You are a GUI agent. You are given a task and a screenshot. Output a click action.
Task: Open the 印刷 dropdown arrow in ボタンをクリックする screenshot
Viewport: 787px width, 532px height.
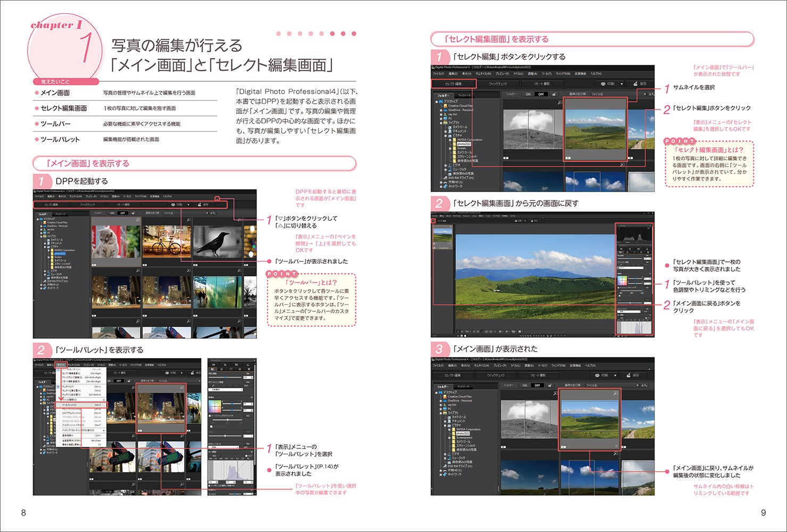(x=622, y=84)
